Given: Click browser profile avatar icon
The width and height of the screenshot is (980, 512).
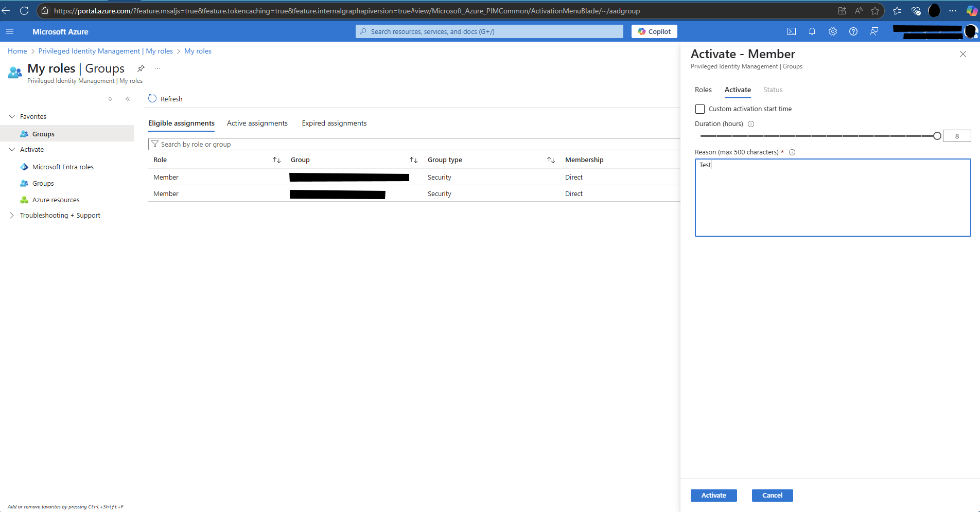Looking at the screenshot, I should pos(934,11).
